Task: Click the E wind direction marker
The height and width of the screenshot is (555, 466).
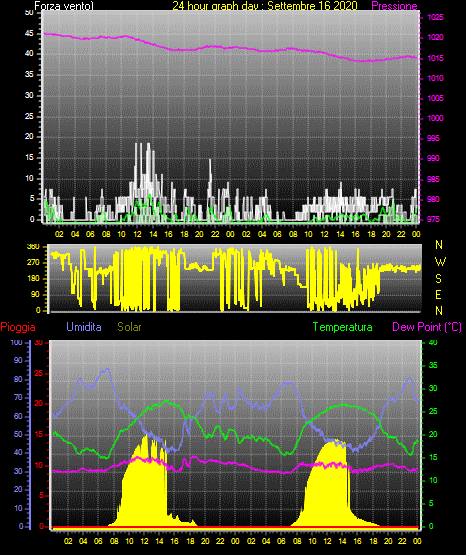Action: coord(438,294)
